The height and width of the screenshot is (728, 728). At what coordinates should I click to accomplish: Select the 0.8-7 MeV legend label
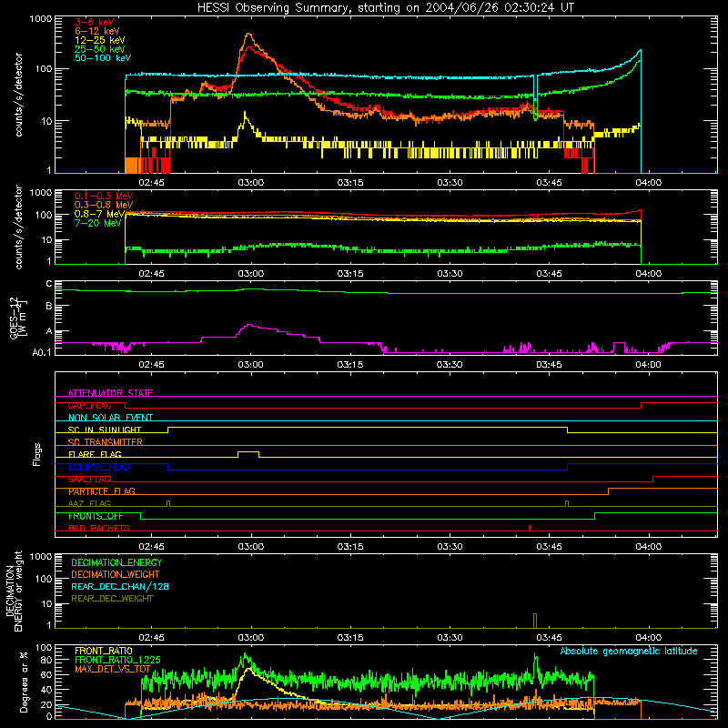[x=100, y=214]
